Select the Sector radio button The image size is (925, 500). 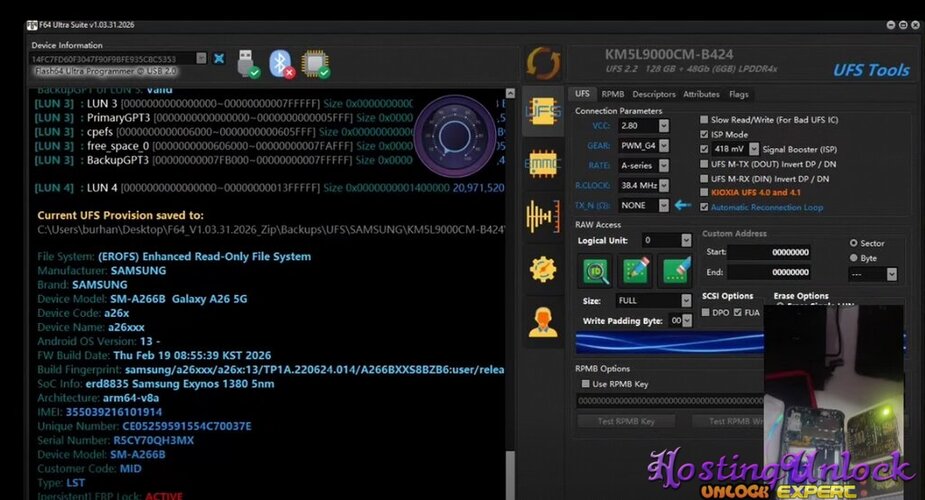[853, 243]
